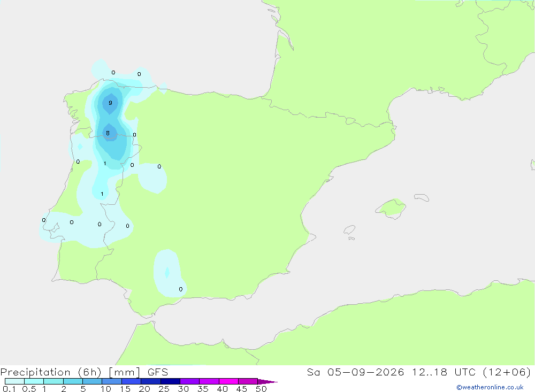Click the 0 value label near Lisbon coast
Screen dimensions: 535x392
tap(44, 220)
